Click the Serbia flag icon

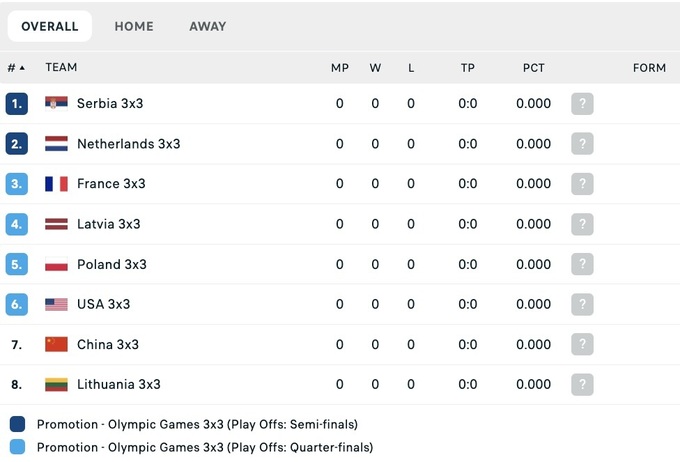[x=56, y=104]
